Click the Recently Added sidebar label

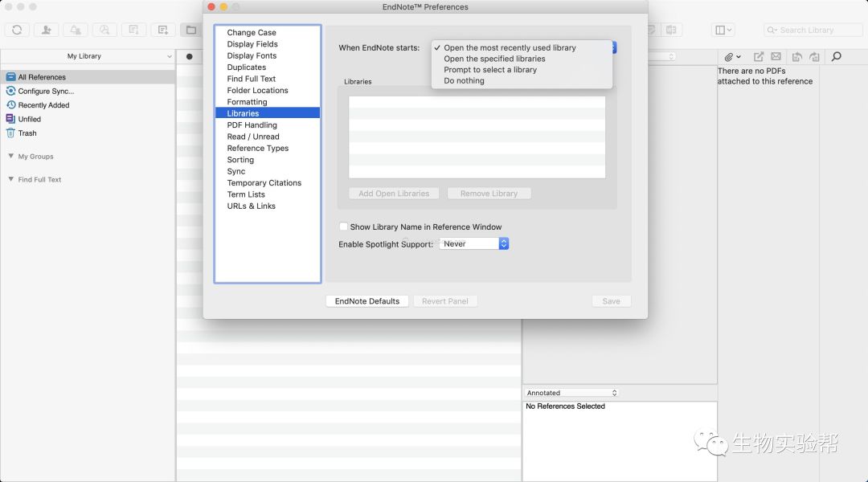point(43,105)
